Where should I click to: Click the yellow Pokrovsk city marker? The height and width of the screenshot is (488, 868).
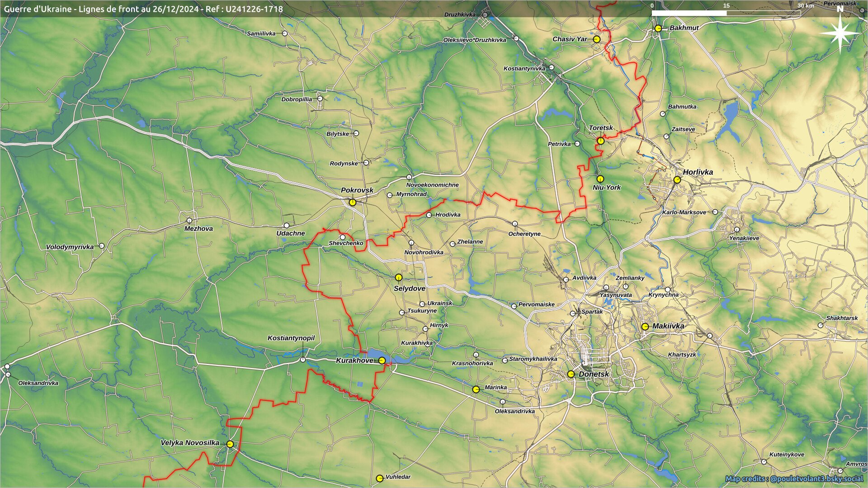(x=353, y=202)
